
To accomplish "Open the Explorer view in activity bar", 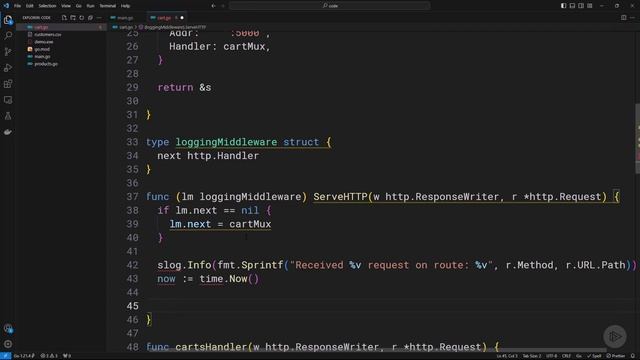I will (8, 20).
